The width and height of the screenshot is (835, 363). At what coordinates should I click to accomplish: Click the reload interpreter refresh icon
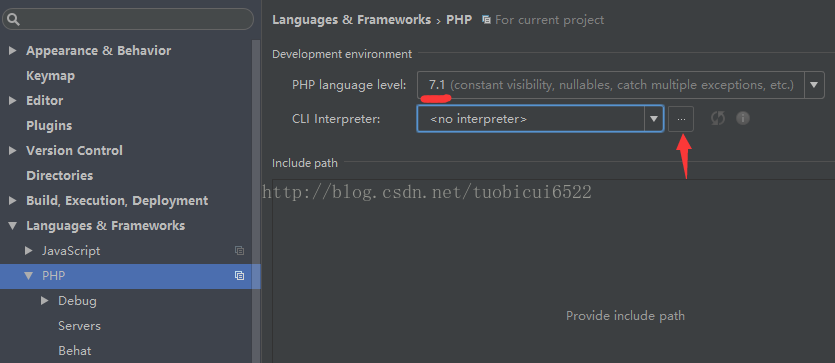[718, 118]
